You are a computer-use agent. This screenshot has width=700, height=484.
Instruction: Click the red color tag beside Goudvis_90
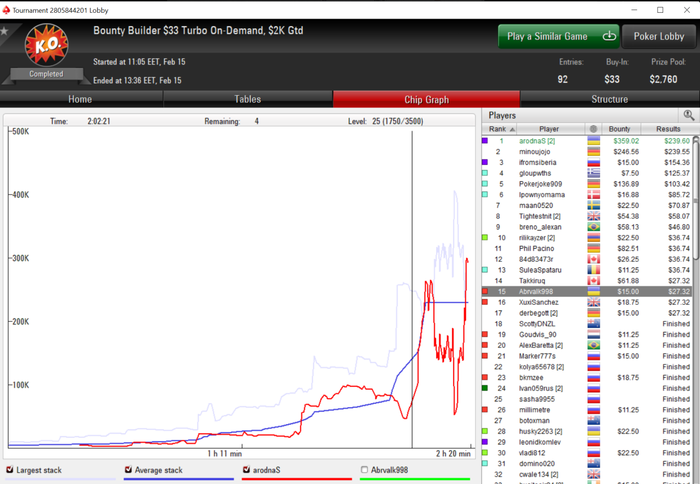click(485, 334)
